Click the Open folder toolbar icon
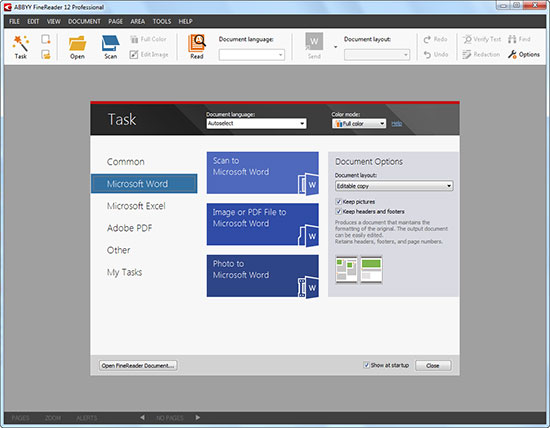Screen dimensions: 550x428 (77, 47)
